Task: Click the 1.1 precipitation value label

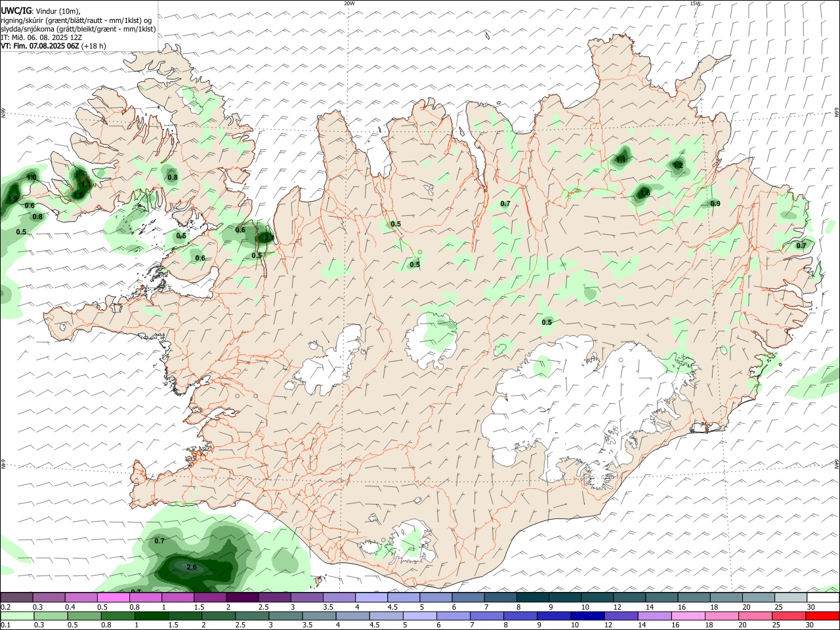Action: 621,159
